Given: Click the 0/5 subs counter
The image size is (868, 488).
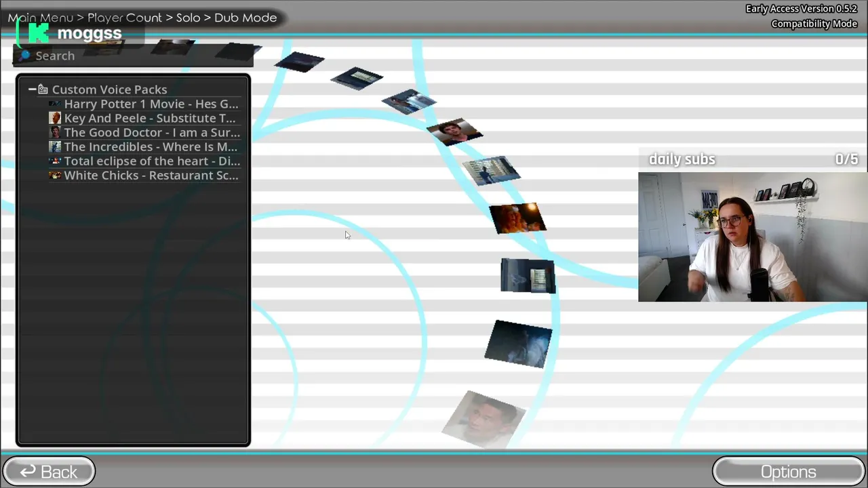Looking at the screenshot, I should click(x=846, y=159).
